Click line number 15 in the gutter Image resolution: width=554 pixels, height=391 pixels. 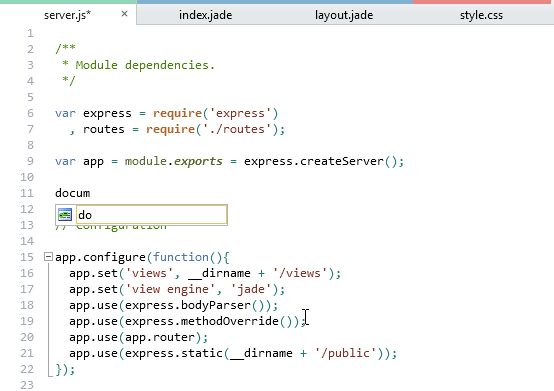tap(27, 257)
